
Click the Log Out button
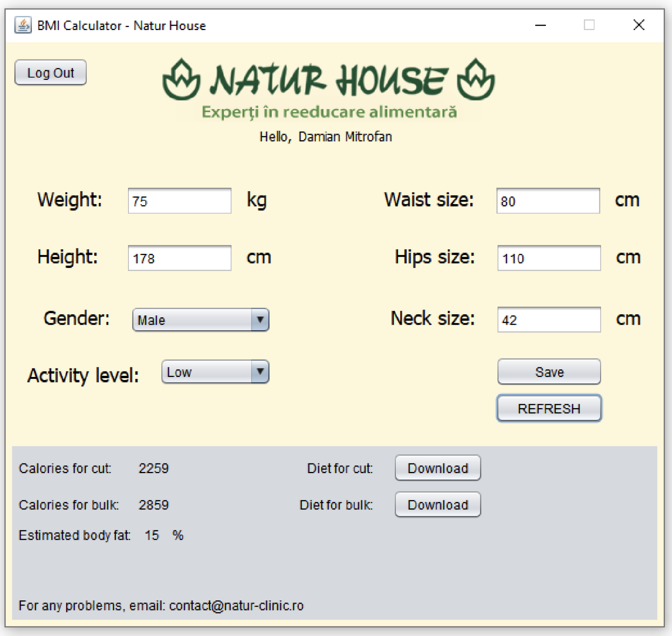[50, 72]
